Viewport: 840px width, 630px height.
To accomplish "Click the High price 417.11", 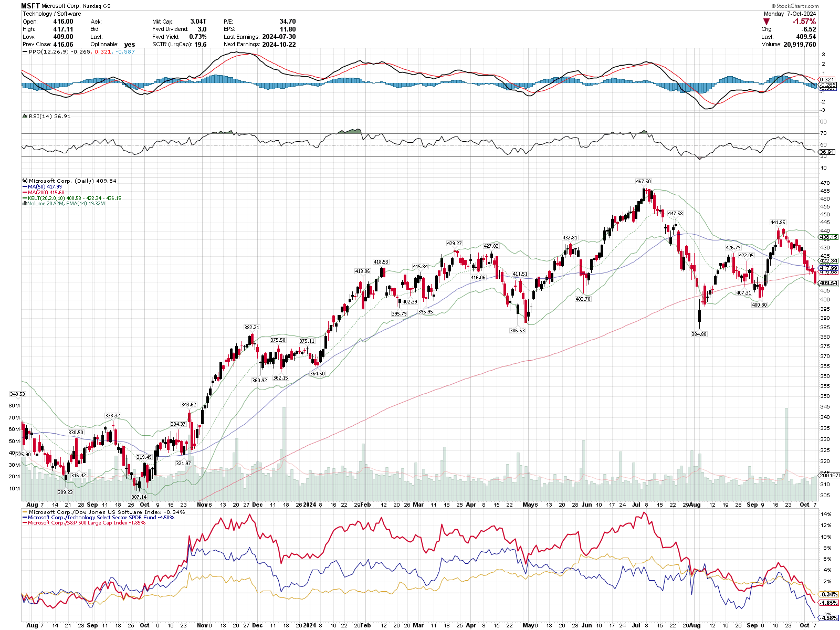I will click(x=64, y=29).
